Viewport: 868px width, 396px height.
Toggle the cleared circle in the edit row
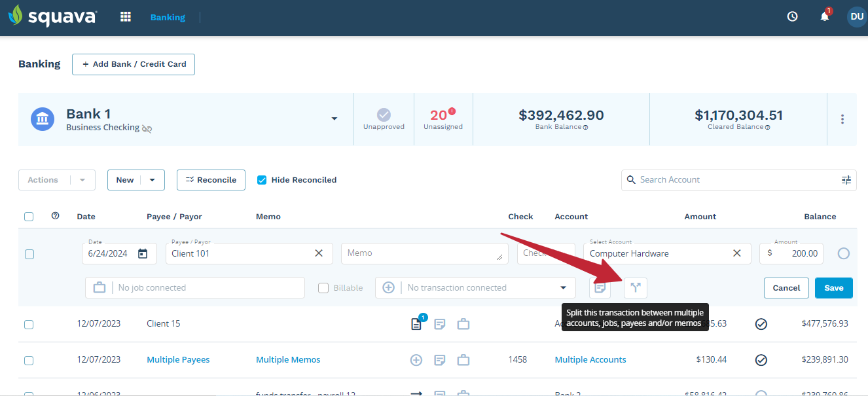[x=844, y=253]
